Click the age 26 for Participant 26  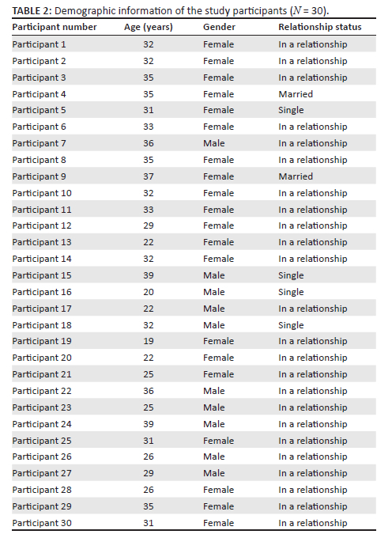pos(149,457)
